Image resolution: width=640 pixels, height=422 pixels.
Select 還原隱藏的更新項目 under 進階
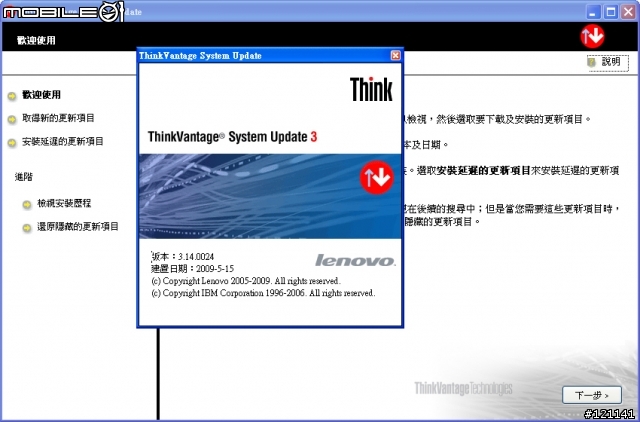[78, 227]
